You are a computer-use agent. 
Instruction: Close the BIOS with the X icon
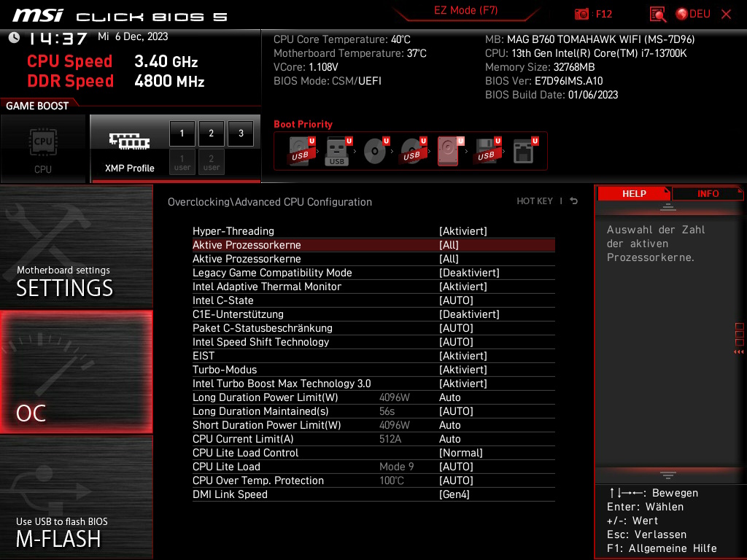[x=726, y=15]
